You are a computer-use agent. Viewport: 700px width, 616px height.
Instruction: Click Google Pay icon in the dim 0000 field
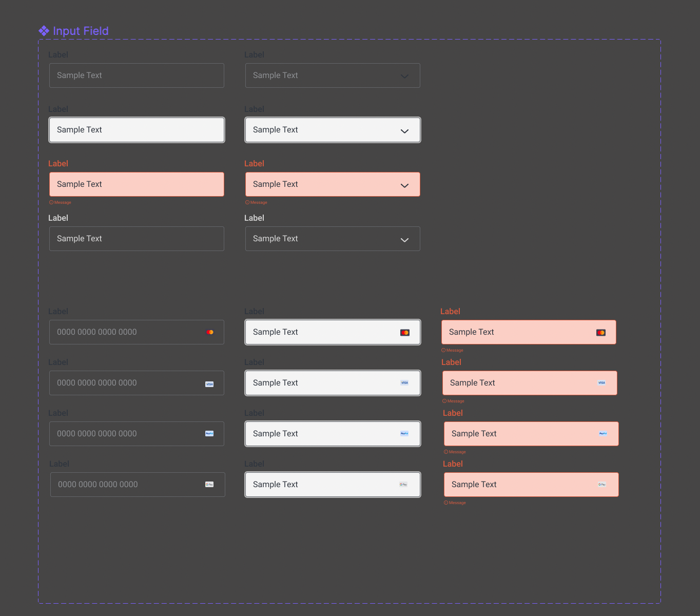(209, 484)
